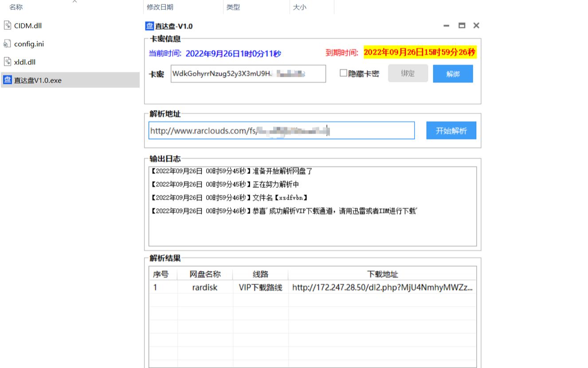Click the 绑定 button
Image resolution: width=588 pixels, height=368 pixels.
click(x=408, y=74)
